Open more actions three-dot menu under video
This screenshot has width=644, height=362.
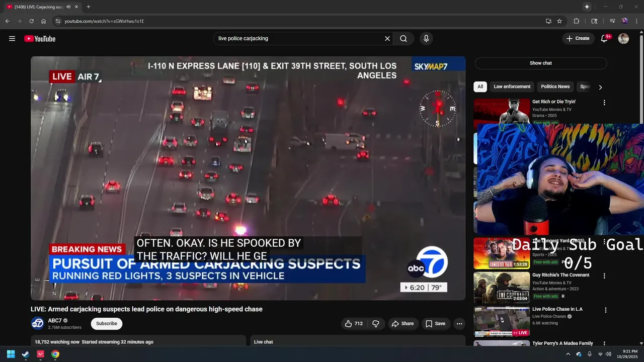pyautogui.click(x=459, y=324)
